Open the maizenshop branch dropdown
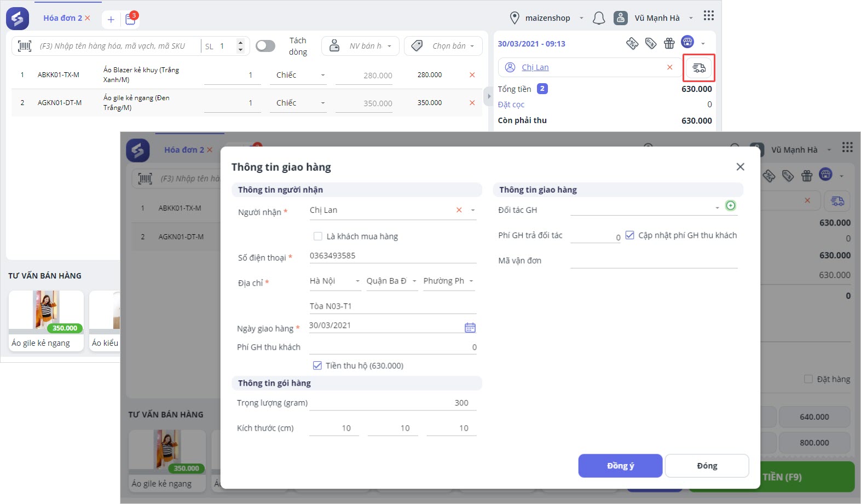 tap(581, 18)
